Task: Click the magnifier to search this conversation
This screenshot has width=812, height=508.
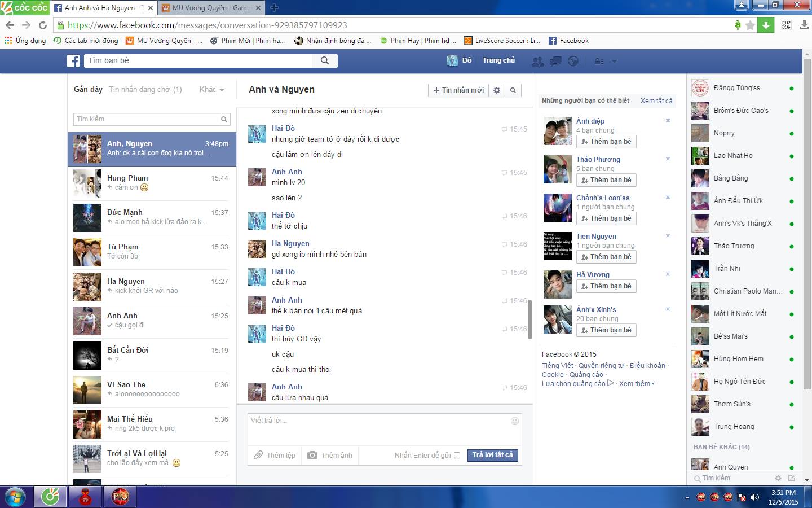Action: 513,90
